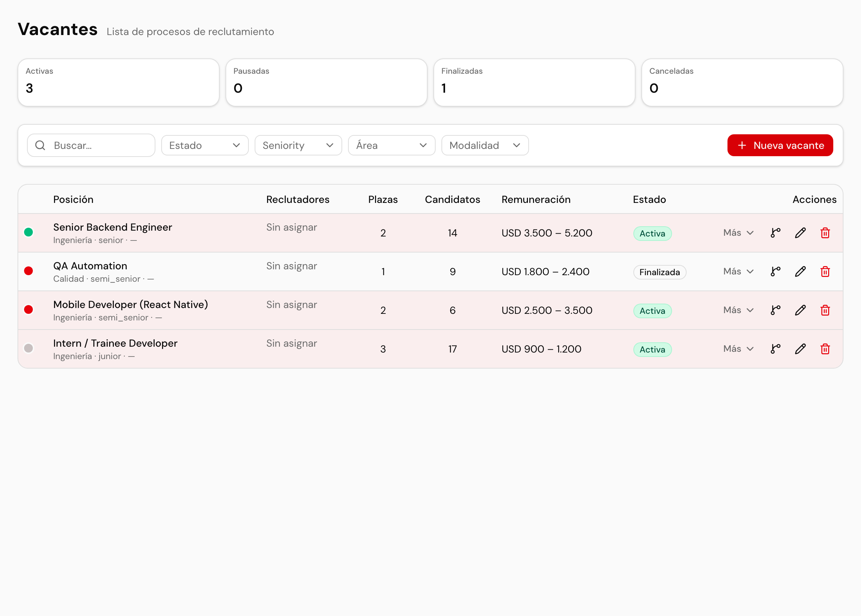Click the Candidatos column header
861x616 pixels.
click(452, 200)
